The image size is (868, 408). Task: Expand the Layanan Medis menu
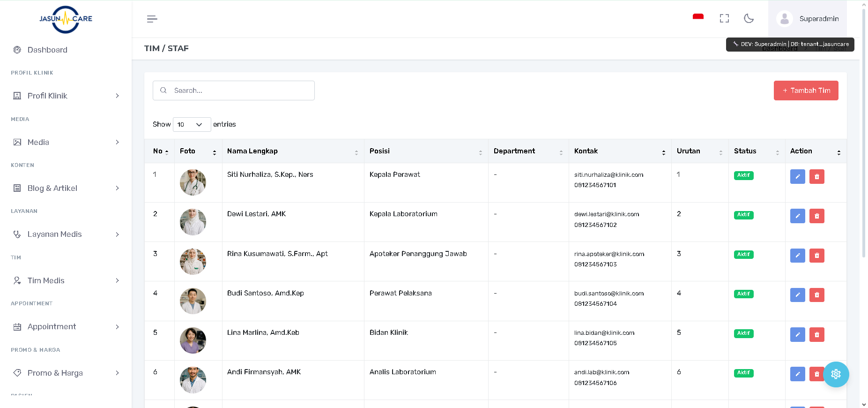pos(66,234)
